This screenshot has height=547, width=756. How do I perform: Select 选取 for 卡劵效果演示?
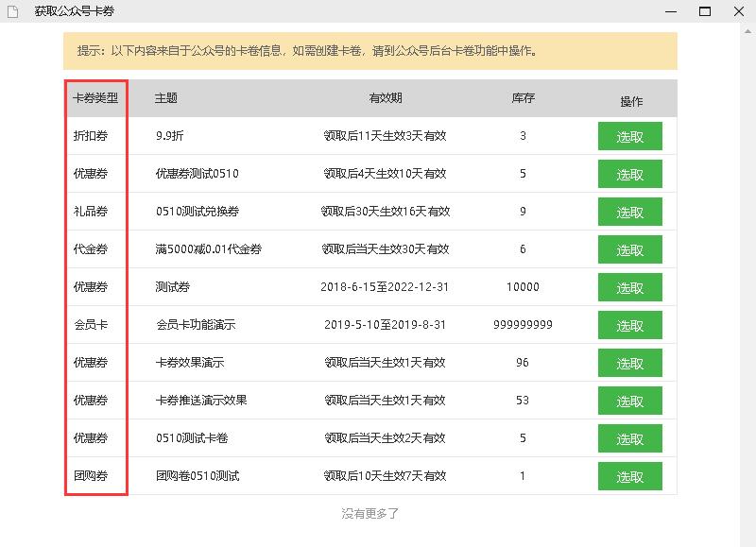[629, 363]
